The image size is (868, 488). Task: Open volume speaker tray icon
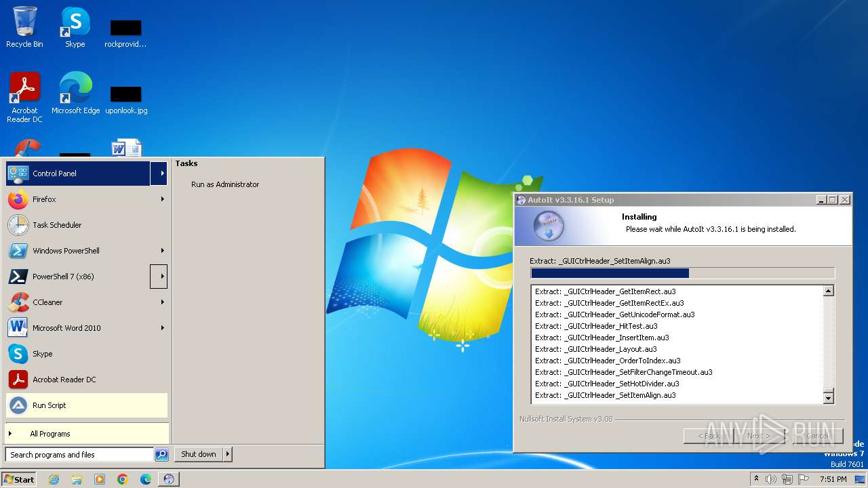771,479
